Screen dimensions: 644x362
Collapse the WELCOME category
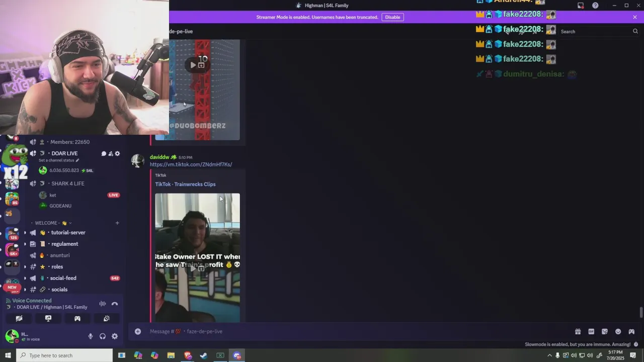click(53, 223)
